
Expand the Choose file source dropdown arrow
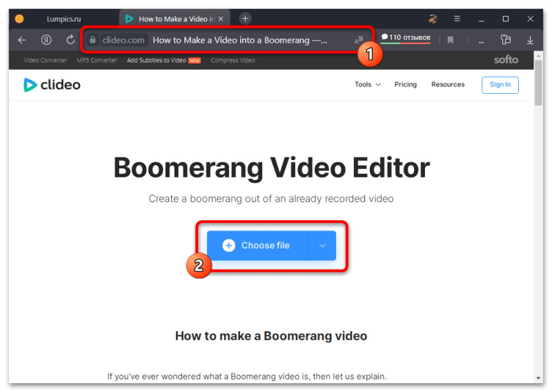[x=322, y=246]
